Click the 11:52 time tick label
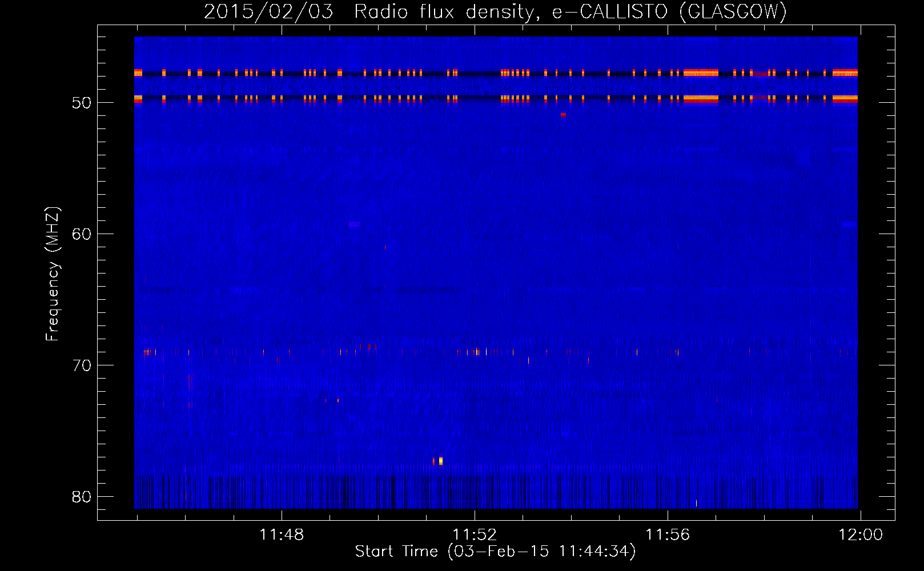This screenshot has width=924, height=571. (x=475, y=535)
